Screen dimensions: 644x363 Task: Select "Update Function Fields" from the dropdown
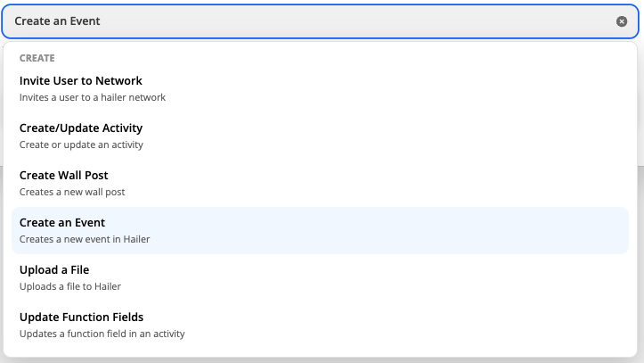pos(320,326)
